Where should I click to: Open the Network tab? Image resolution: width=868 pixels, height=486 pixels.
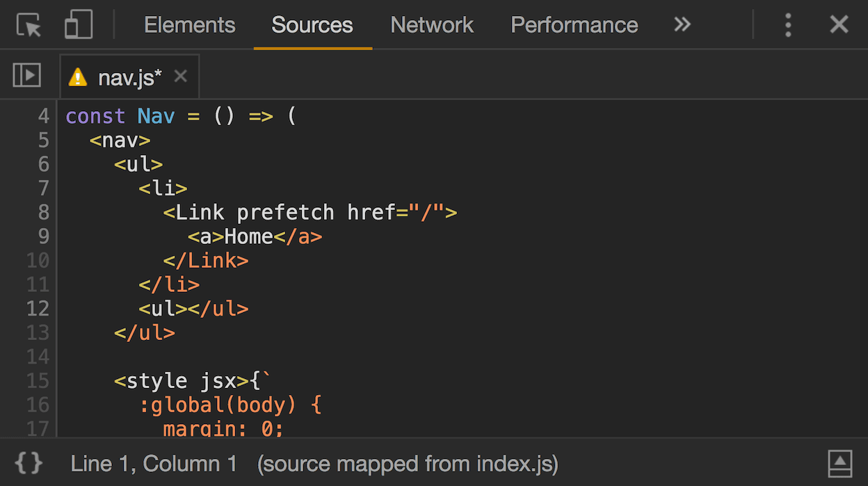[x=432, y=25]
